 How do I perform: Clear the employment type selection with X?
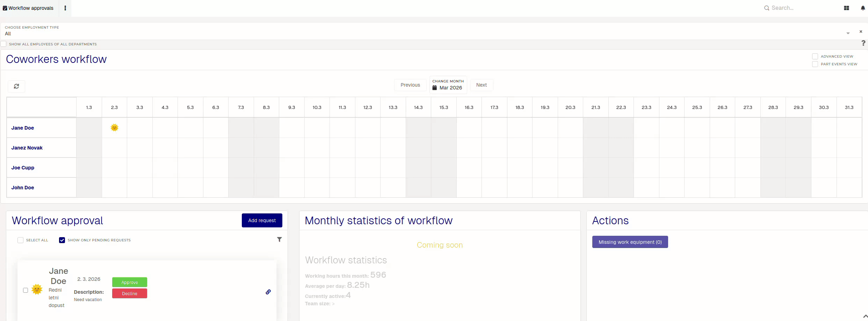pyautogui.click(x=861, y=31)
